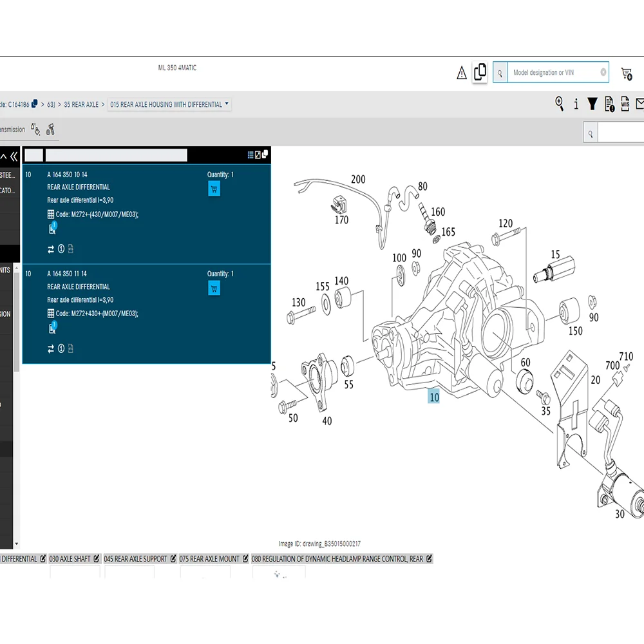This screenshot has height=644, width=644.
Task: Click circled 1 icon for A 164 350 11 14
Action: [61, 348]
